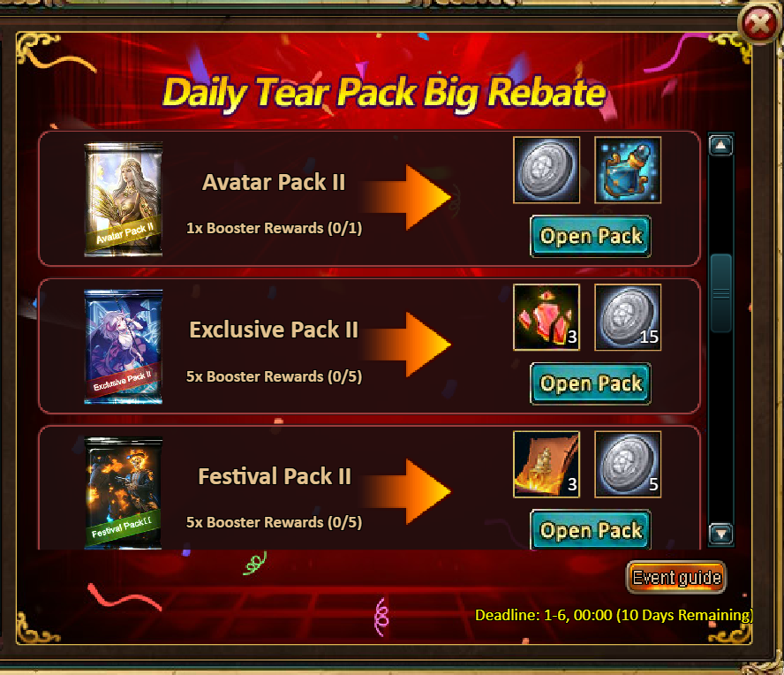
Task: Click the Festival Pack II card image
Action: point(124,493)
